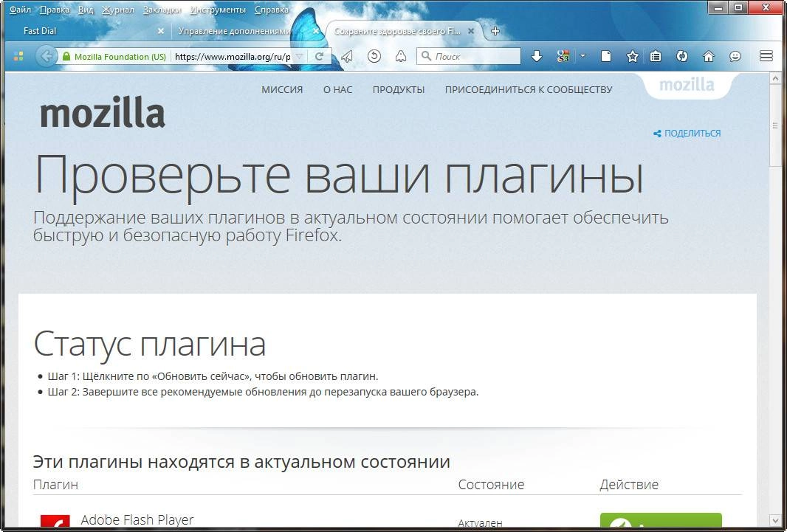Click the page scrollbar down arrow
The height and width of the screenshot is (532, 787).
tap(775, 520)
